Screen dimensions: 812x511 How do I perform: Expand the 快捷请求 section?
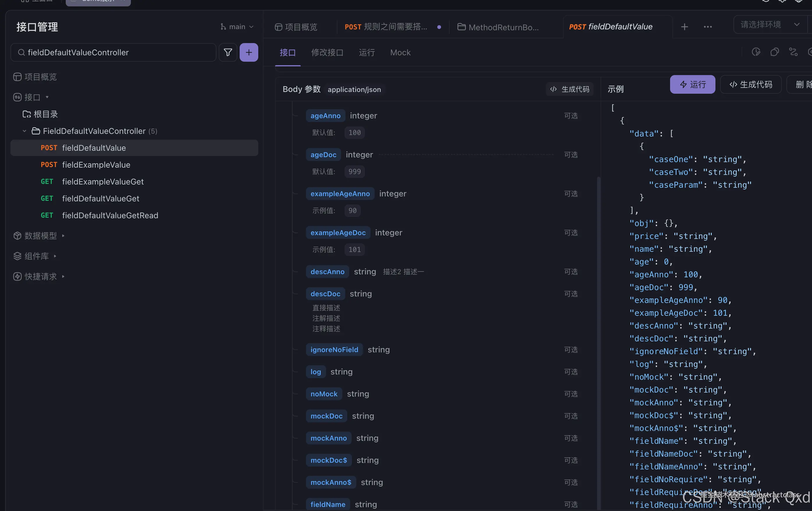(40, 276)
